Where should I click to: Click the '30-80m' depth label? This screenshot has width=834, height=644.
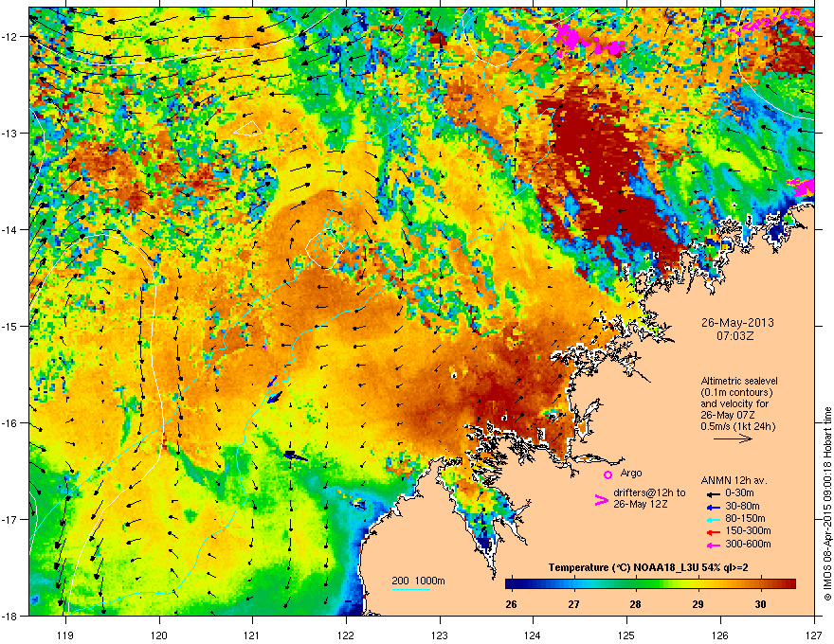[742, 507]
